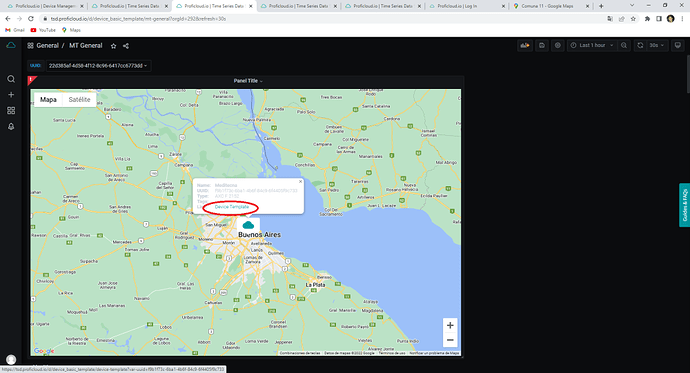This screenshot has height=373, width=690.
Task: Toggle browser side panel icon
Action: click(659, 19)
